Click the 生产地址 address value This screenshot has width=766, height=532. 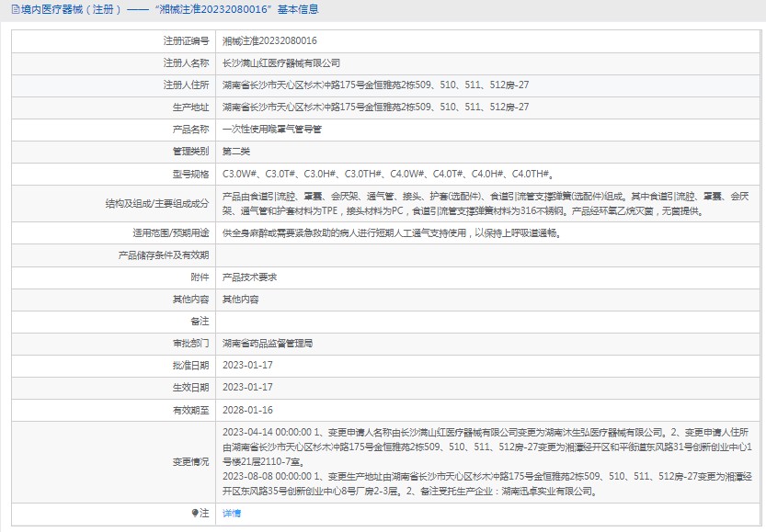[x=375, y=108]
